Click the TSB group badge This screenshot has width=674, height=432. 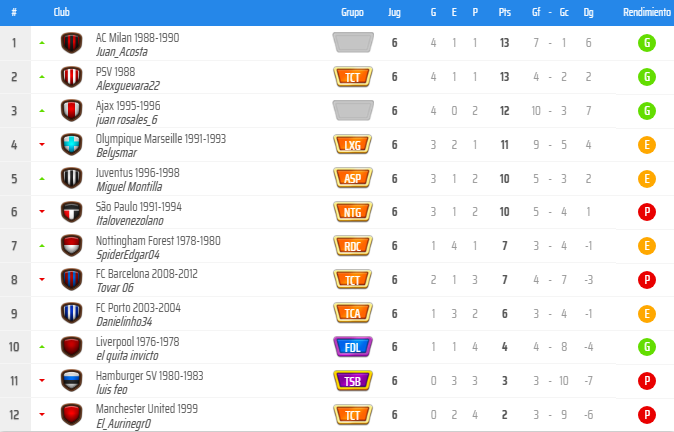[352, 381]
